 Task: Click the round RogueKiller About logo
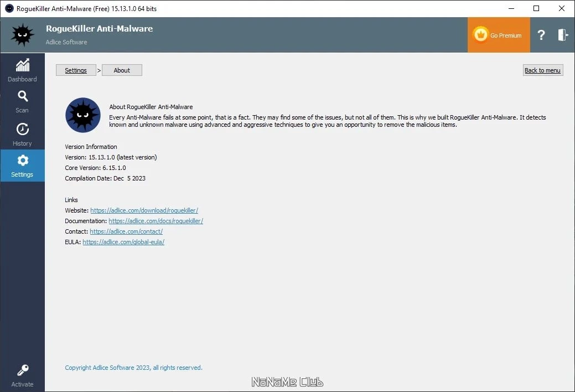pos(83,115)
